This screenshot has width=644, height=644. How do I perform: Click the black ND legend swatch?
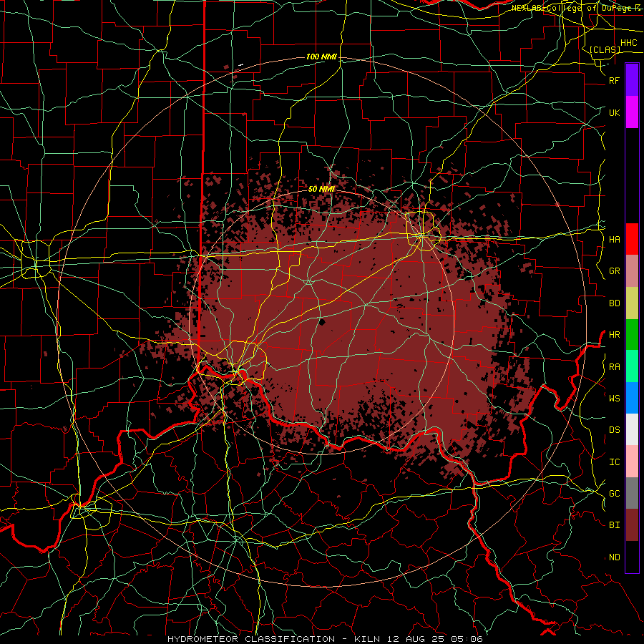[x=632, y=557]
